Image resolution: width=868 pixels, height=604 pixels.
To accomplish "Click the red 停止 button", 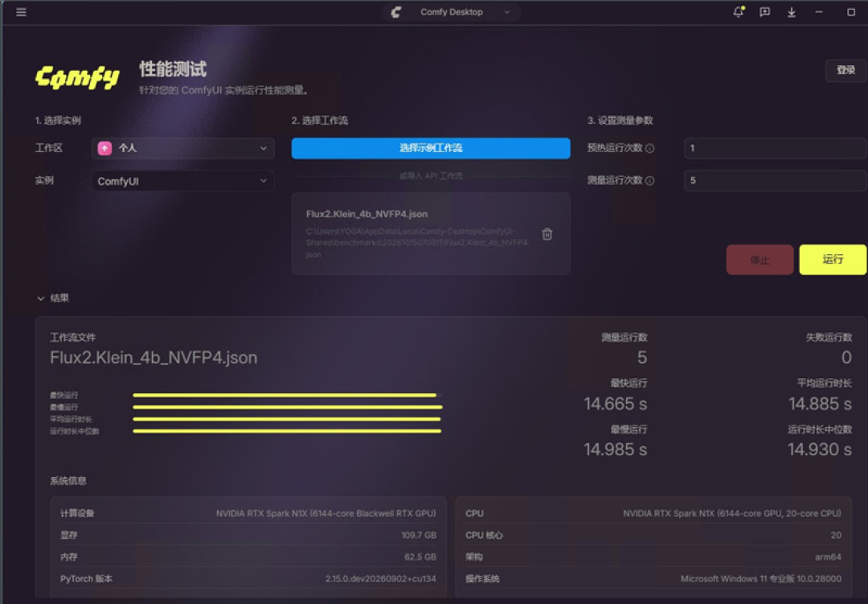I will (759, 259).
